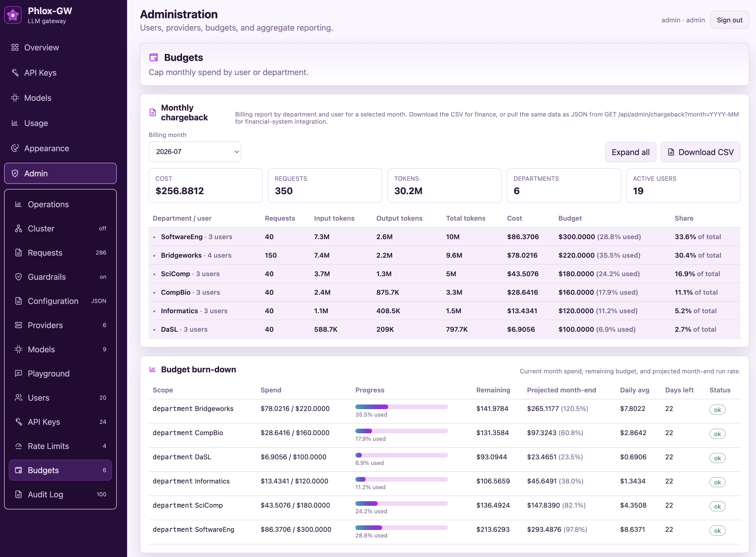756x557 pixels.
Task: Click the Bridgeworks 35.5% used progress bar
Action: (x=401, y=407)
